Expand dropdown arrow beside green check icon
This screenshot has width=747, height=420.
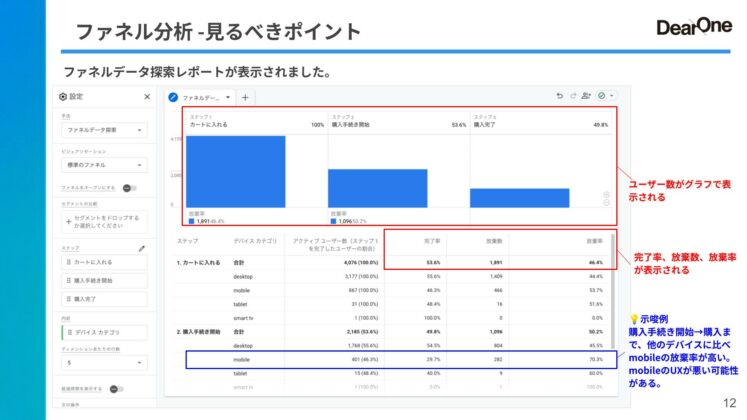(612, 96)
